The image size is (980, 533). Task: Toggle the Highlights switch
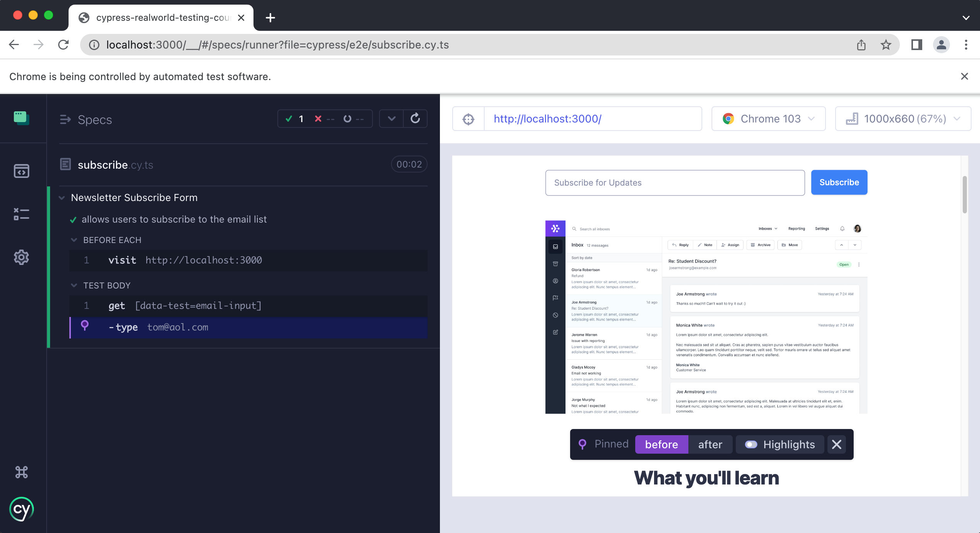coord(751,444)
